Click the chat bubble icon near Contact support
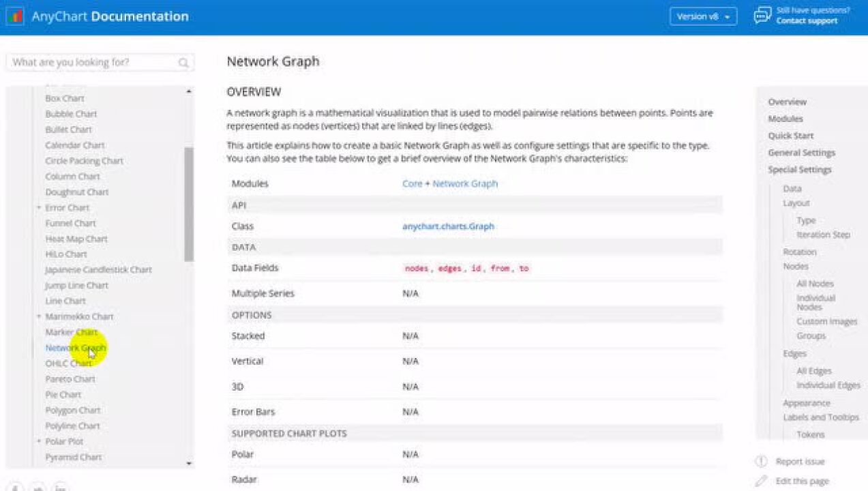The width and height of the screenshot is (868, 491). pyautogui.click(x=762, y=15)
